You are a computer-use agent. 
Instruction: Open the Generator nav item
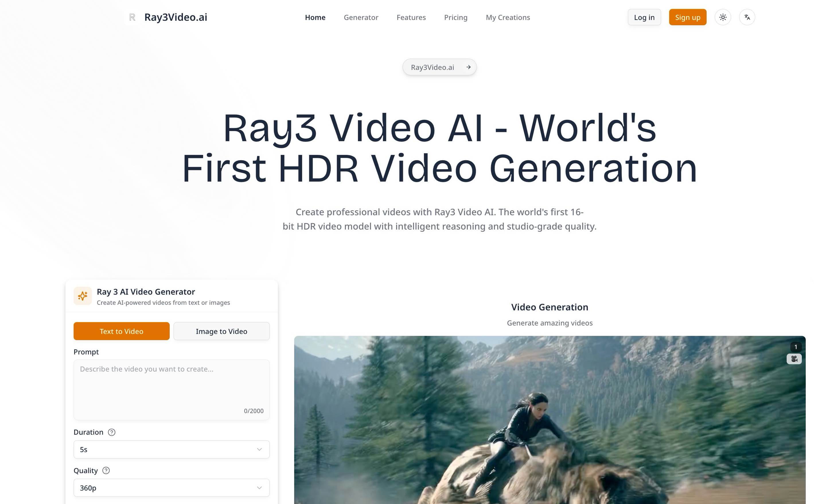pos(361,17)
